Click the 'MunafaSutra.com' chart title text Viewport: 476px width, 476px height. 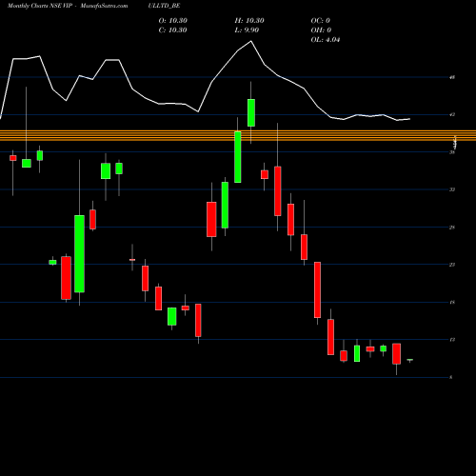(104, 6)
